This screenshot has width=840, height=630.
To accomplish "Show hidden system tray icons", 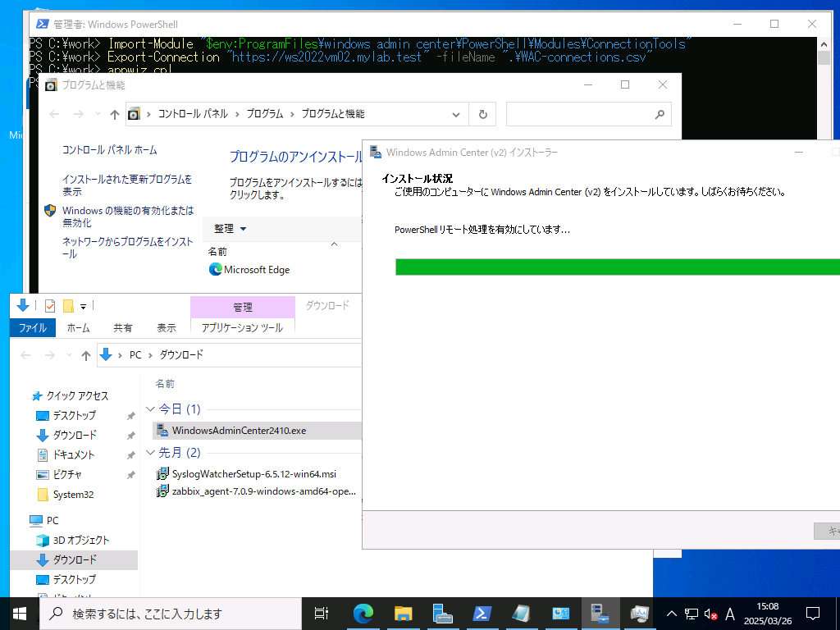I will 671,614.
